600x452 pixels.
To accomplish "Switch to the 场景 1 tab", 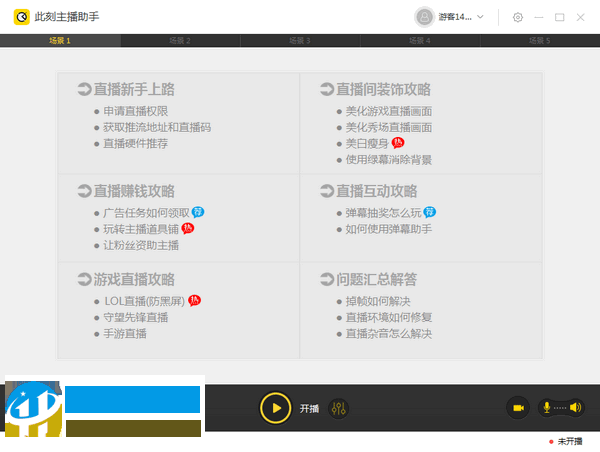I will coord(60,41).
